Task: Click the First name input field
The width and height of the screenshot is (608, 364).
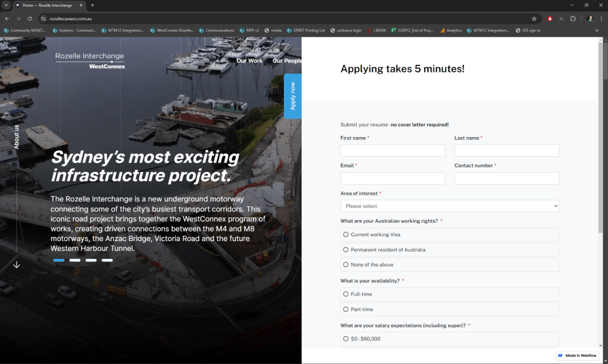Action: click(x=392, y=151)
